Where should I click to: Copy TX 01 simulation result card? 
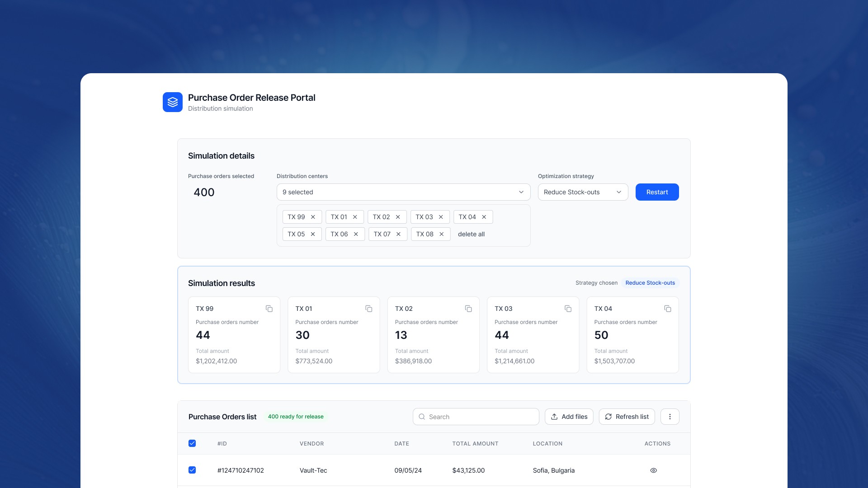coord(368,309)
